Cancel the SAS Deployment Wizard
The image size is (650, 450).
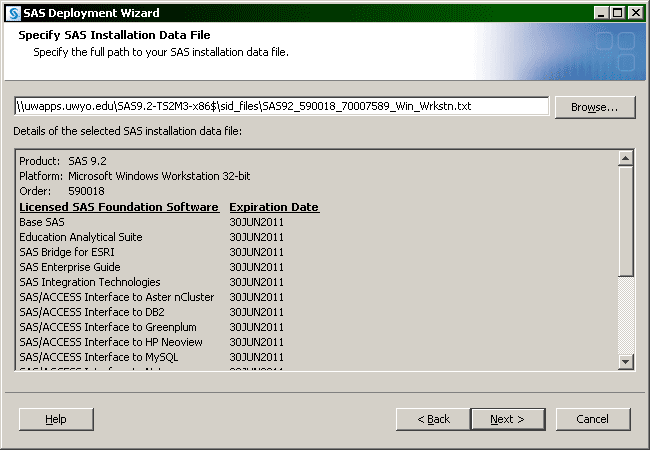pos(593,419)
